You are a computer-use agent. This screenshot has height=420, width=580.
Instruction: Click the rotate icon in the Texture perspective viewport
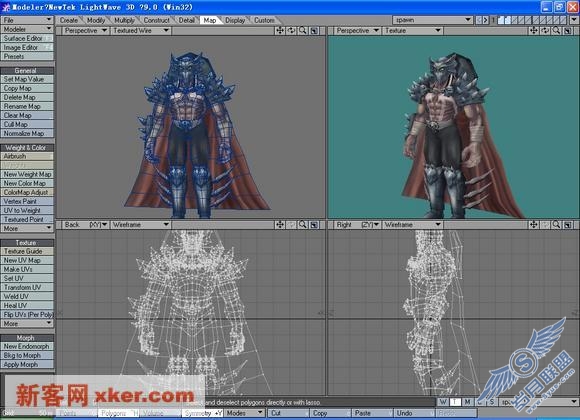click(545, 31)
